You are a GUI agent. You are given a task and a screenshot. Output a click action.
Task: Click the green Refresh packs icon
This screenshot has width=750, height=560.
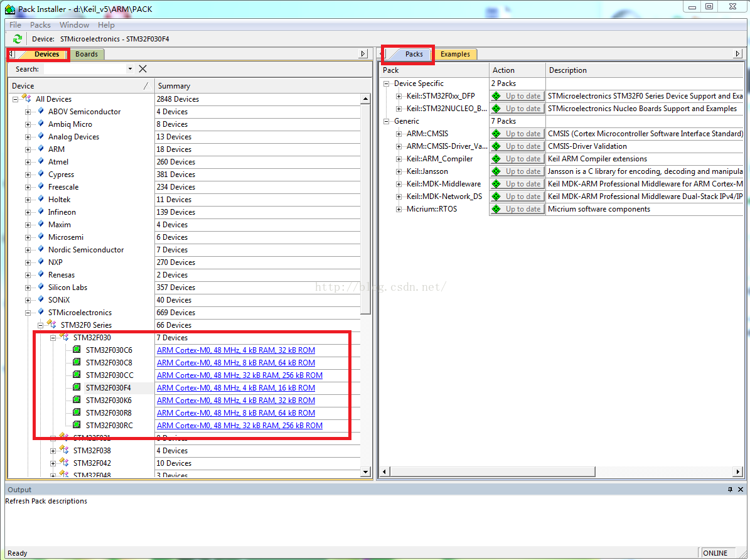point(18,39)
